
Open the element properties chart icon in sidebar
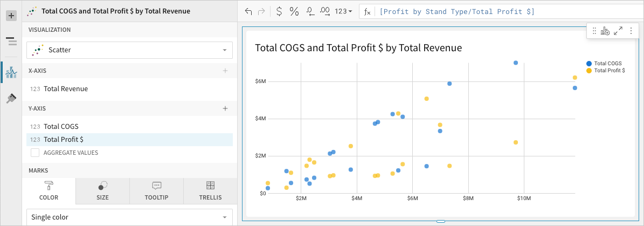coord(11,72)
